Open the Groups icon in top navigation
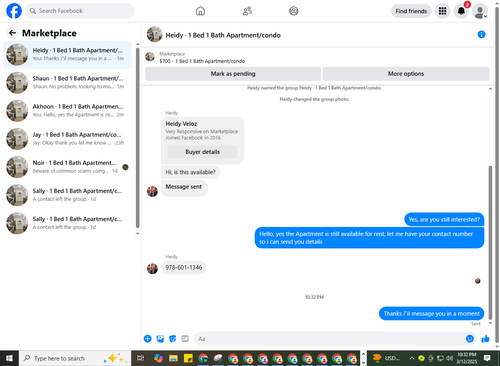Image resolution: width=500 pixels, height=366 pixels. click(x=294, y=11)
